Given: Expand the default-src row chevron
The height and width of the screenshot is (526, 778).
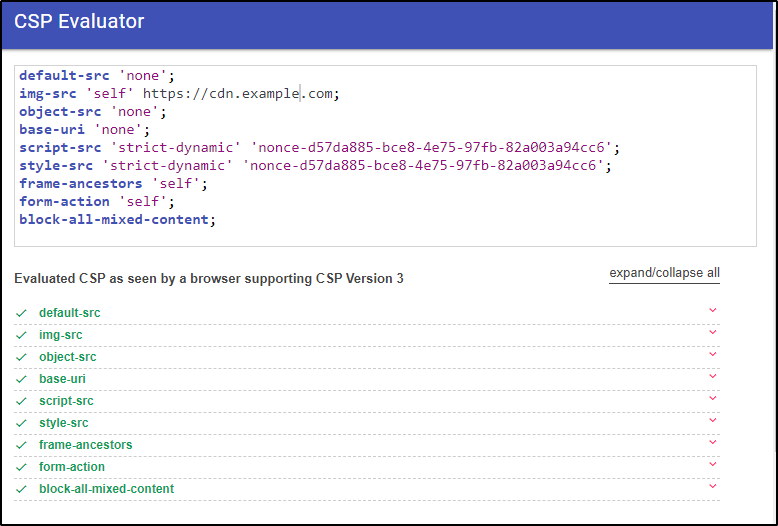Looking at the screenshot, I should (x=713, y=310).
